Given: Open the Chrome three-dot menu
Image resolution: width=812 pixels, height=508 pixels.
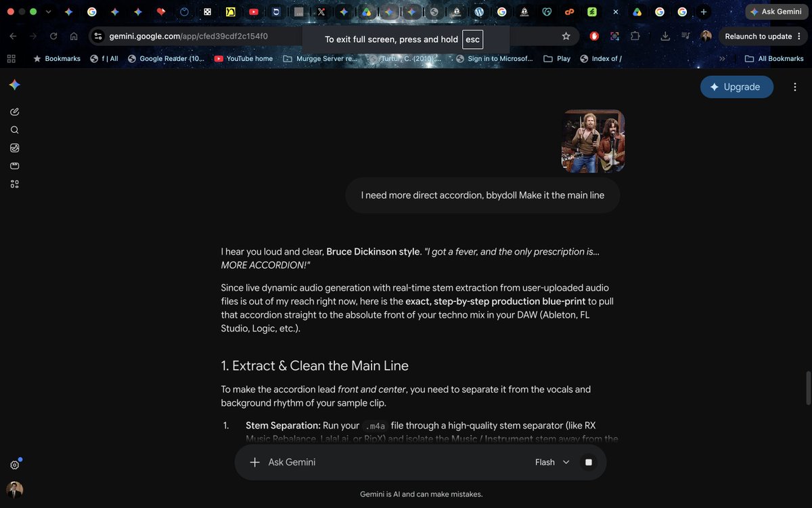Looking at the screenshot, I should click(x=799, y=37).
